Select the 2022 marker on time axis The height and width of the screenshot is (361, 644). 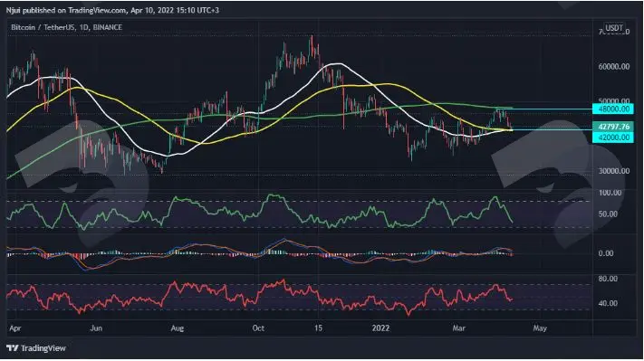(x=380, y=328)
